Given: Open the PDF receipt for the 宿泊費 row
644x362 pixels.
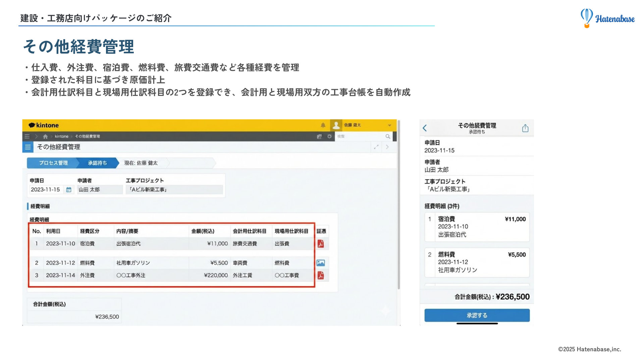Looking at the screenshot, I should point(321,244).
